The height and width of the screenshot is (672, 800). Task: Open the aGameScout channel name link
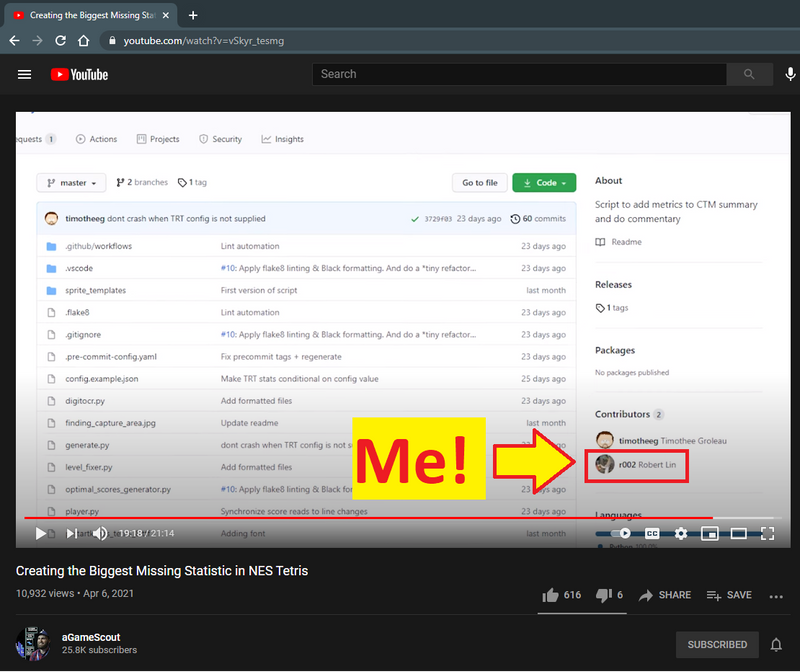(x=91, y=637)
